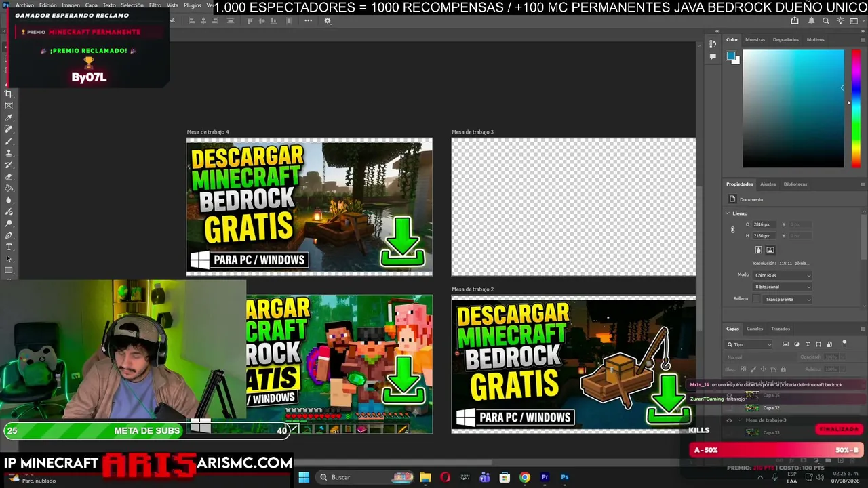Viewport: 868px width, 488px height.
Task: Select the Blur tool
Action: click(9, 200)
